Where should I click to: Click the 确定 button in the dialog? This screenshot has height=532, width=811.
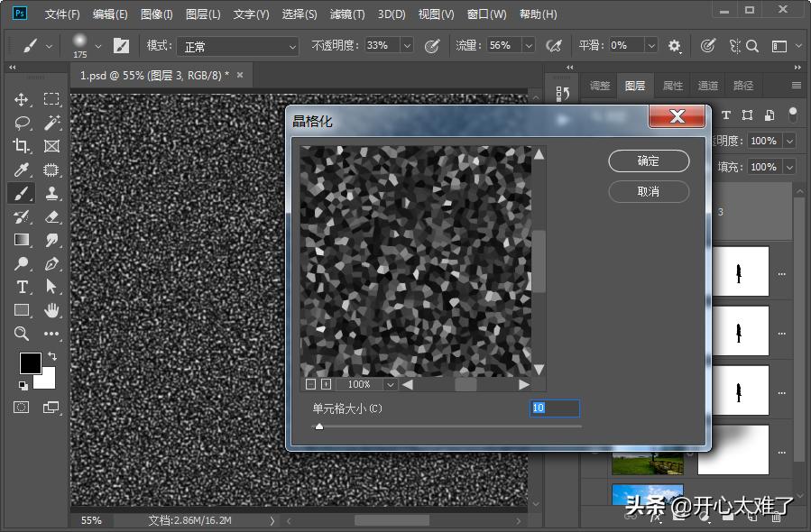point(648,161)
